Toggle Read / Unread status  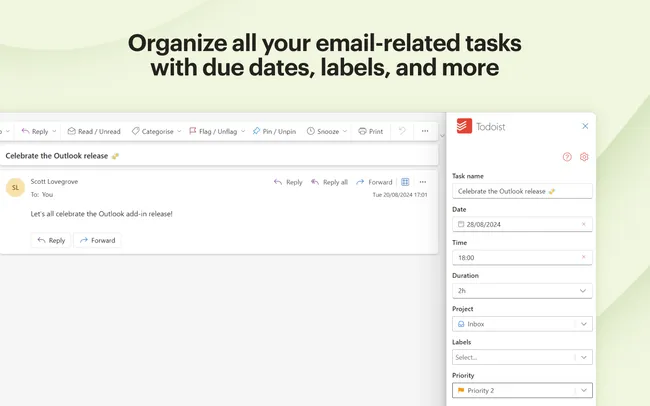click(x=94, y=131)
